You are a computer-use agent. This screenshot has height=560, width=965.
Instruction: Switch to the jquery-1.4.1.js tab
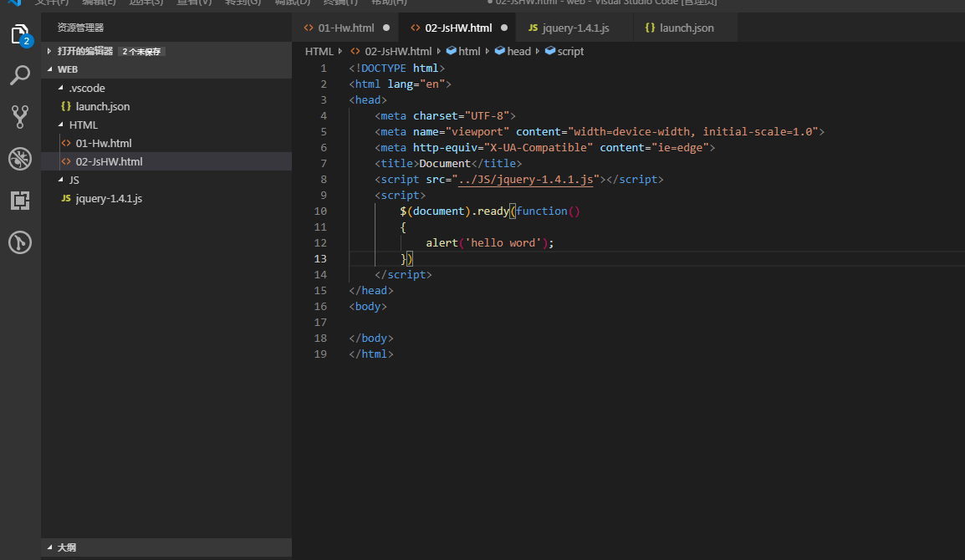pyautogui.click(x=575, y=28)
